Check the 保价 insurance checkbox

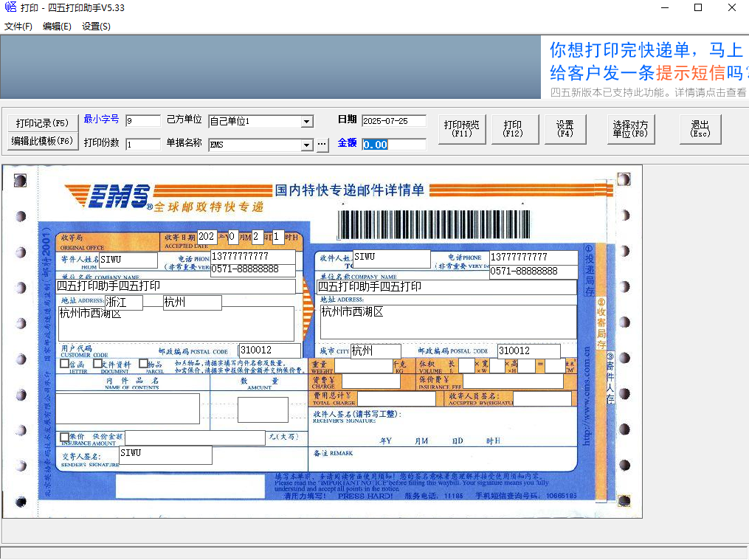(x=64, y=437)
